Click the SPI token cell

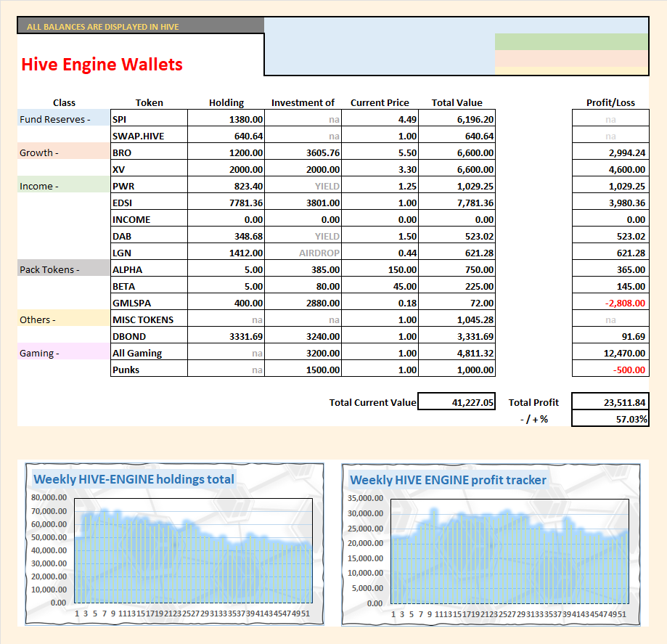coord(149,118)
